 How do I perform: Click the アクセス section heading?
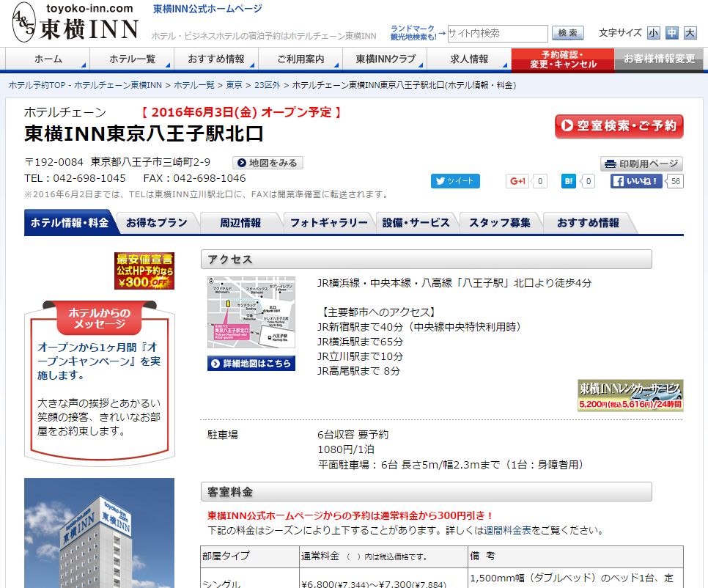pyautogui.click(x=427, y=260)
